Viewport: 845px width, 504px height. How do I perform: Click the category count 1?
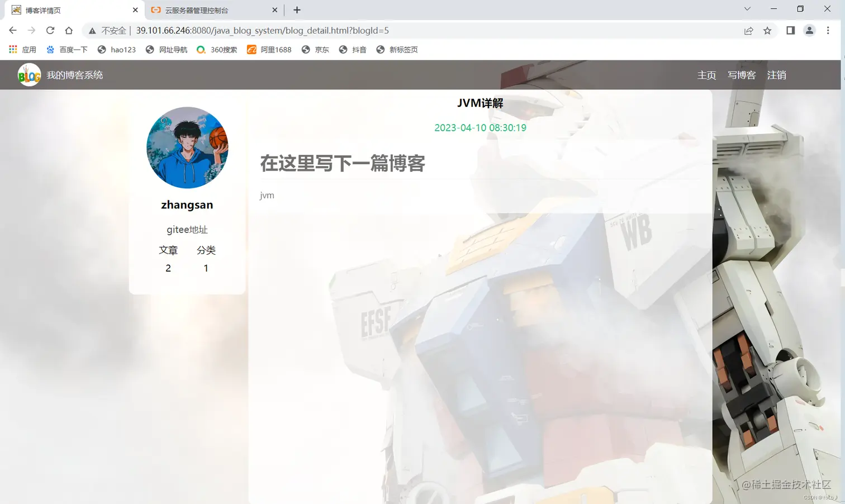click(206, 268)
